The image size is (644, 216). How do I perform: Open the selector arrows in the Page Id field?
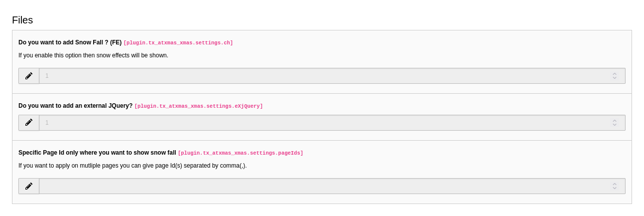[x=615, y=186]
